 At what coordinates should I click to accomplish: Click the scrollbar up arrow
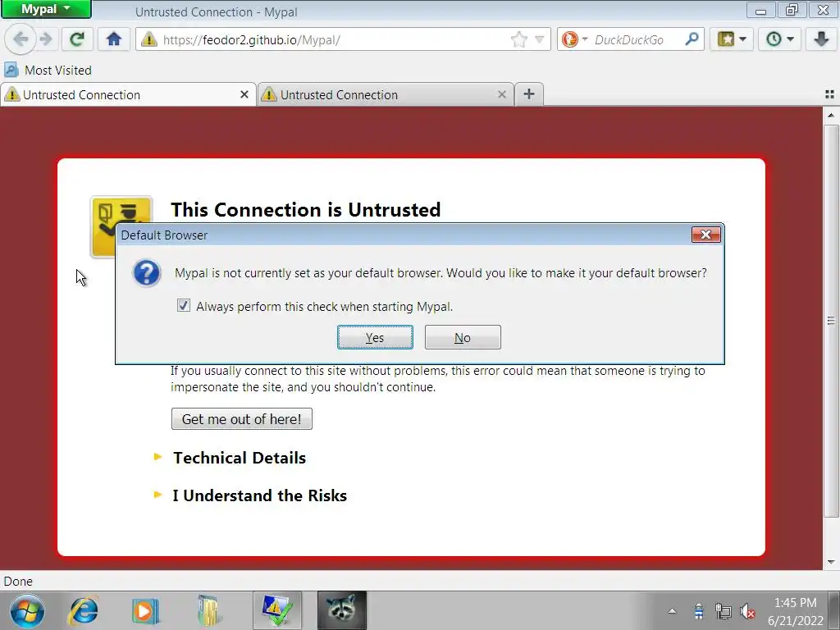[x=831, y=115]
